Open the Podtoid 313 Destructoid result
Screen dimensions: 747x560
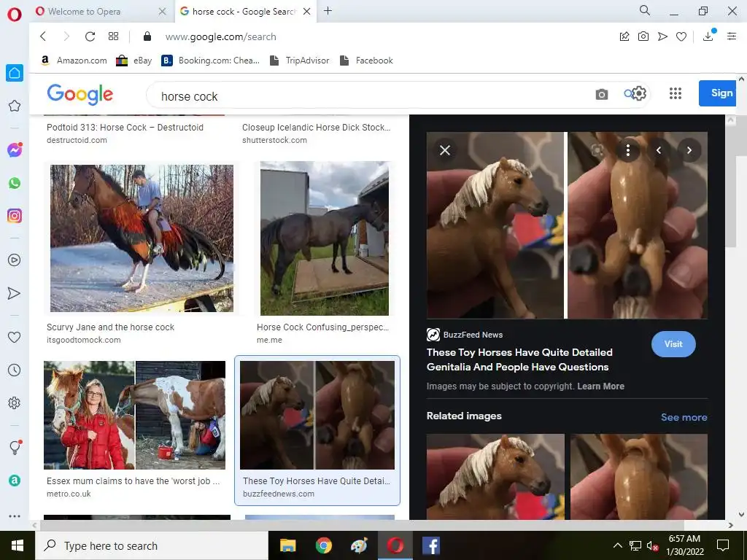pos(125,127)
